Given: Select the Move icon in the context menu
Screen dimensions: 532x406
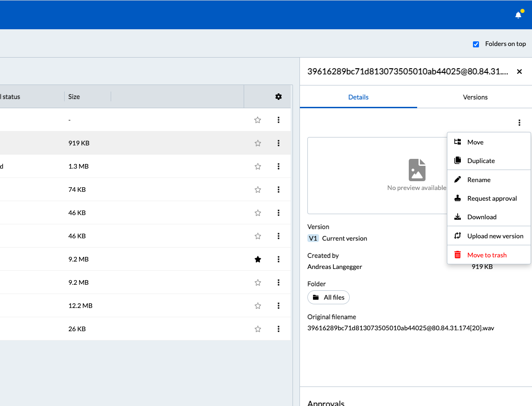Looking at the screenshot, I should 458,142.
